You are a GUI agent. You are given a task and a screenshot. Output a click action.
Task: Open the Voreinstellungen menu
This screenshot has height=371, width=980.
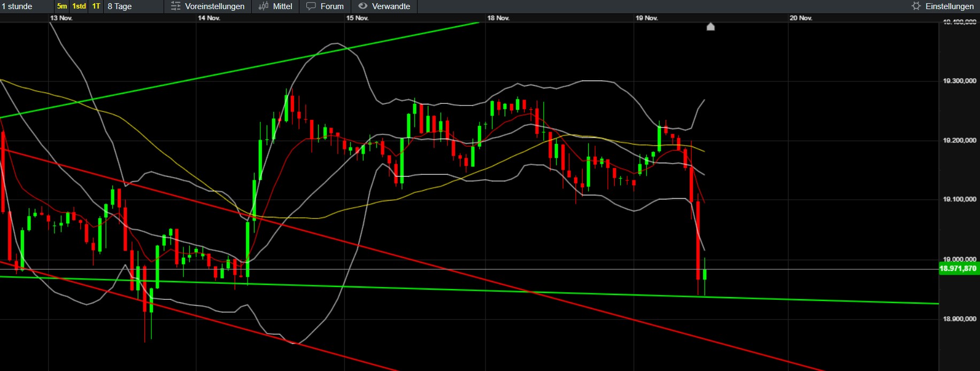pyautogui.click(x=207, y=6)
